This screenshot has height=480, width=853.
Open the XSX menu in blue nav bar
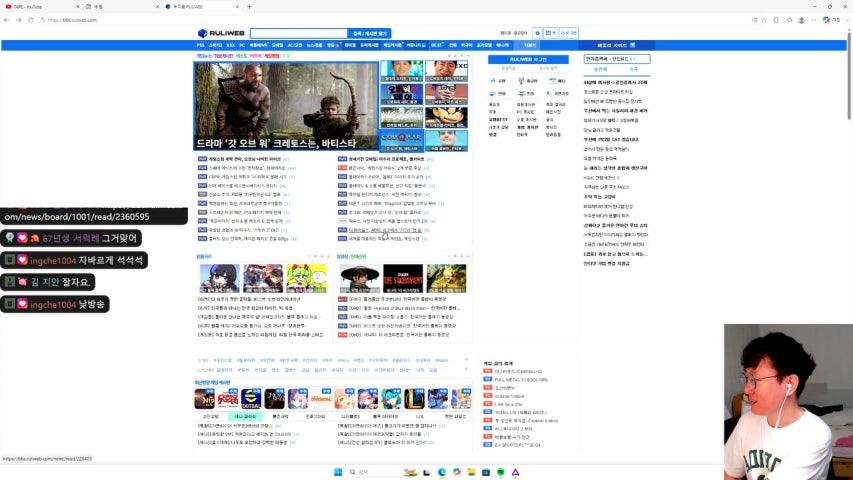click(231, 45)
